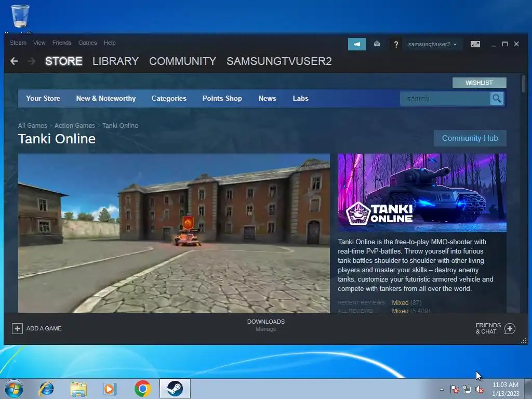Click the WISHLIST button
532x399 pixels.
click(479, 83)
